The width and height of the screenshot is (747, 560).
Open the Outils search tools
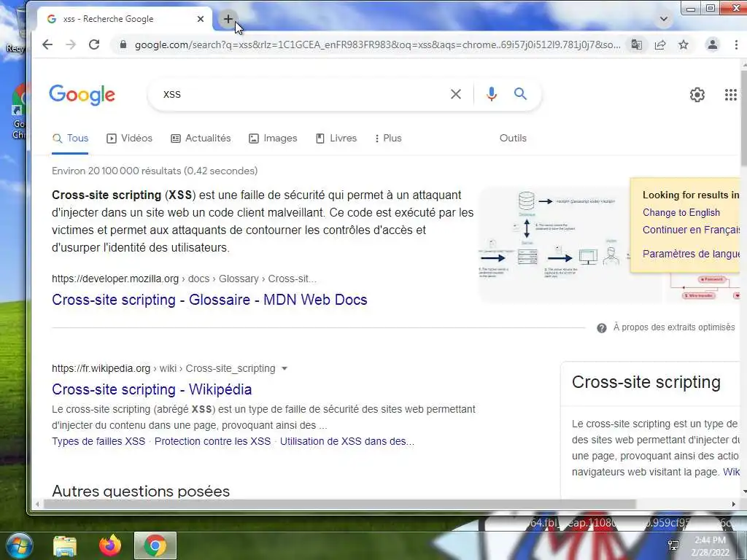(513, 138)
